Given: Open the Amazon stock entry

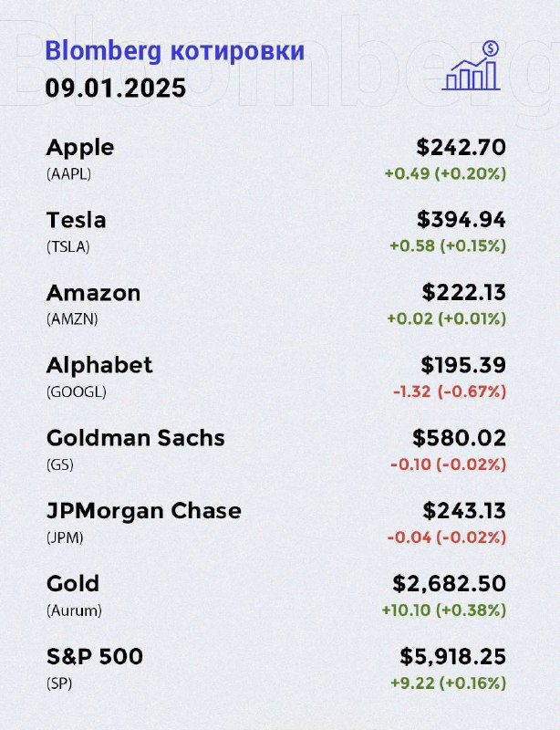Looking at the screenshot, I should tap(276, 305).
